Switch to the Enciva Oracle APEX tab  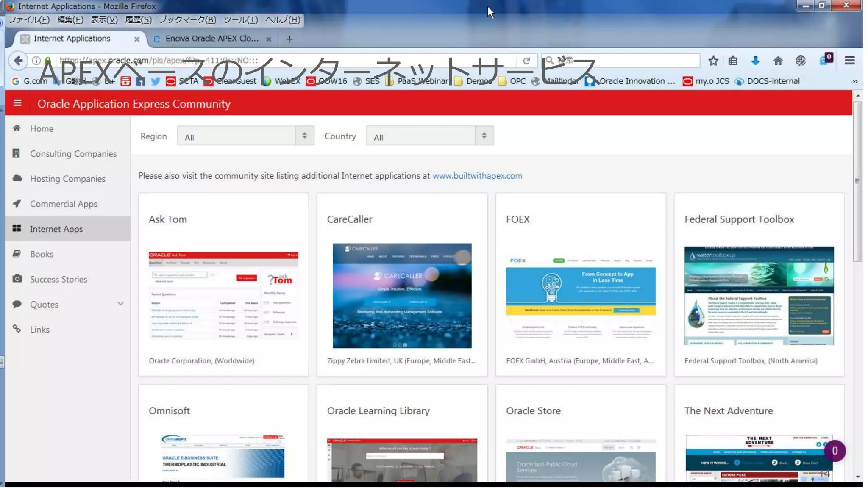click(x=212, y=39)
